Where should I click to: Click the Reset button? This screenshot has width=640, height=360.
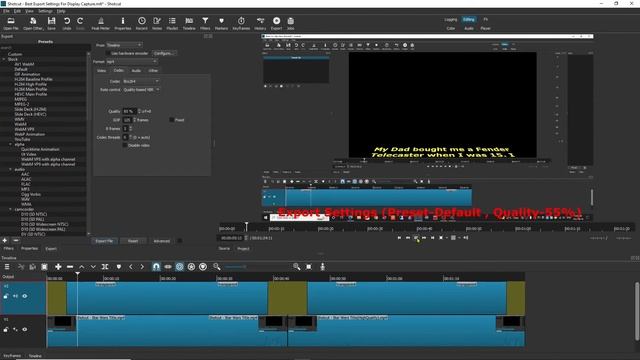pos(133,241)
